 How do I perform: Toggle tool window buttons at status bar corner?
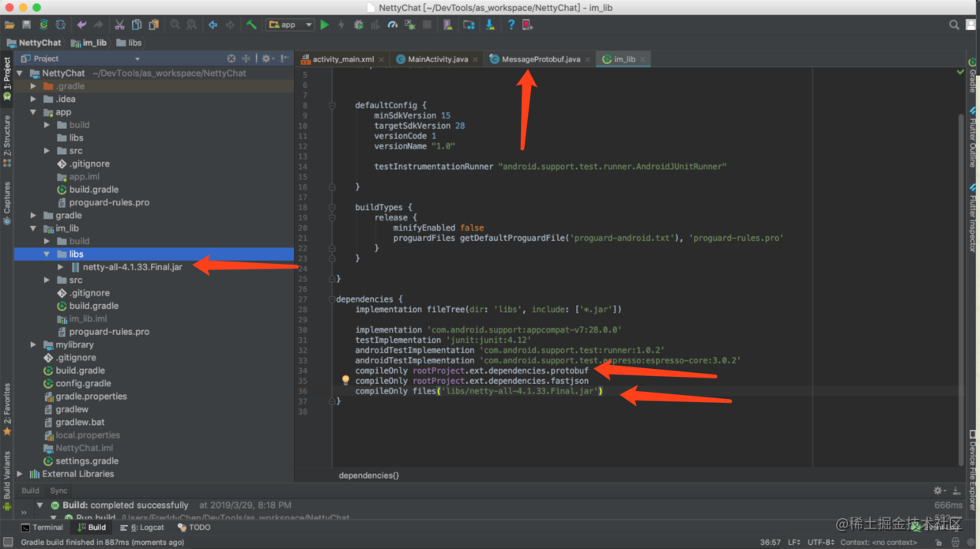tap(6, 542)
